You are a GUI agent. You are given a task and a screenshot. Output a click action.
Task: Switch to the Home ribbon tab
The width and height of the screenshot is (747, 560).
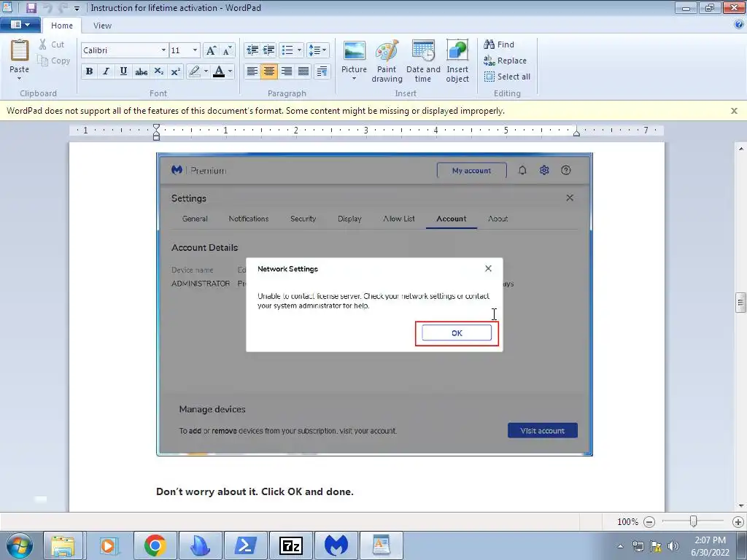point(62,26)
